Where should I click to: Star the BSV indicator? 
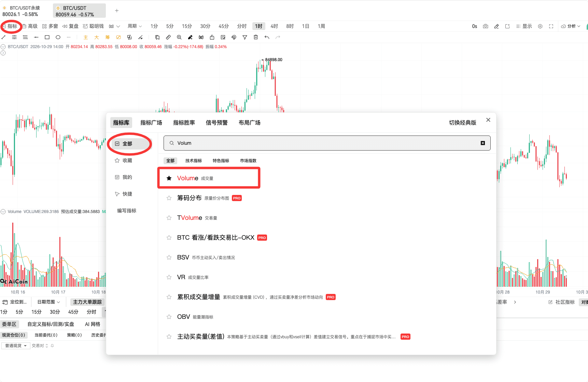(169, 257)
